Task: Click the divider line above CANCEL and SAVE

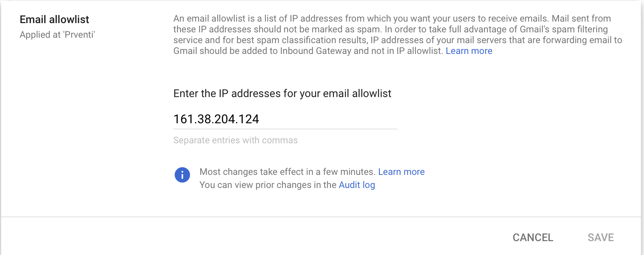Action: (321, 217)
